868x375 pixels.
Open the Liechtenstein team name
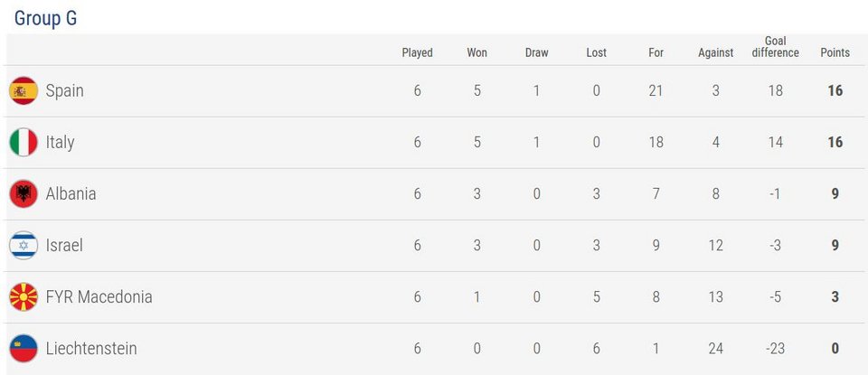tap(91, 349)
